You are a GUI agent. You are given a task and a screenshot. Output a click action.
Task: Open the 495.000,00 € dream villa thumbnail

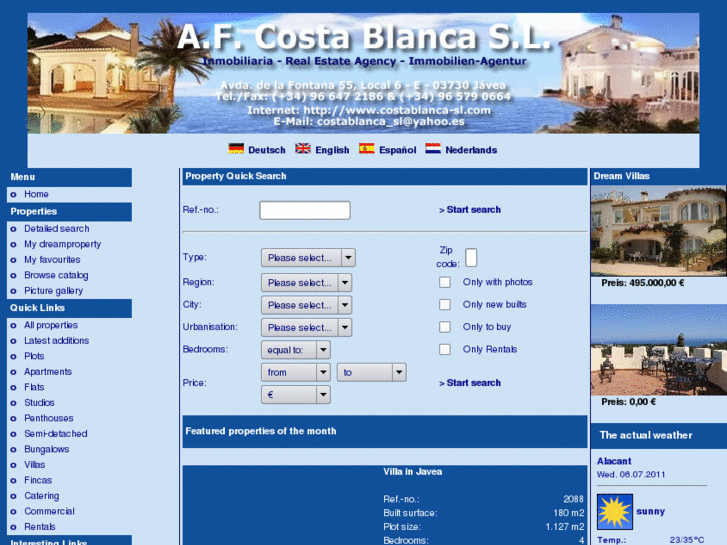tap(658, 231)
